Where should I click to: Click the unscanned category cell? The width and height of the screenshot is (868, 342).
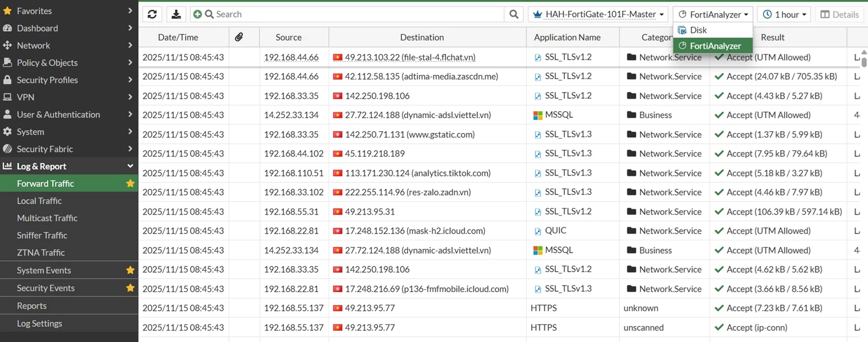(664, 328)
